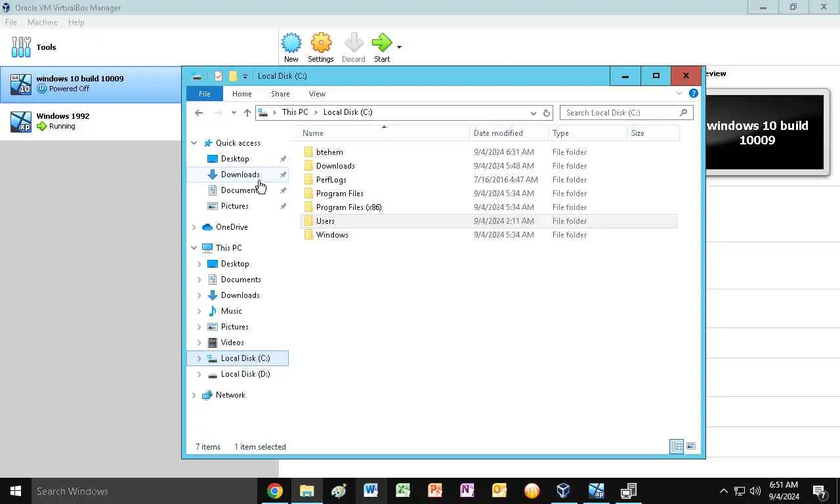Refresh Local Disk (C:) view

[546, 113]
